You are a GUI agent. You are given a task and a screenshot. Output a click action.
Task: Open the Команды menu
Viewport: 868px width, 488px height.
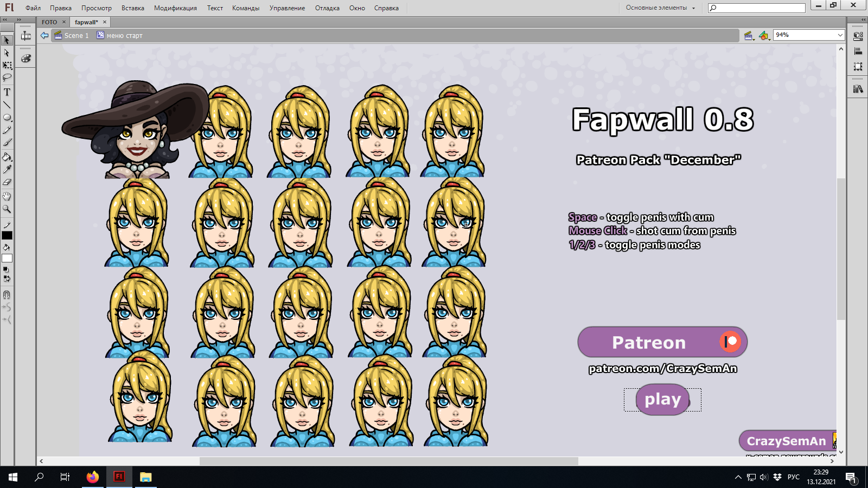(246, 8)
